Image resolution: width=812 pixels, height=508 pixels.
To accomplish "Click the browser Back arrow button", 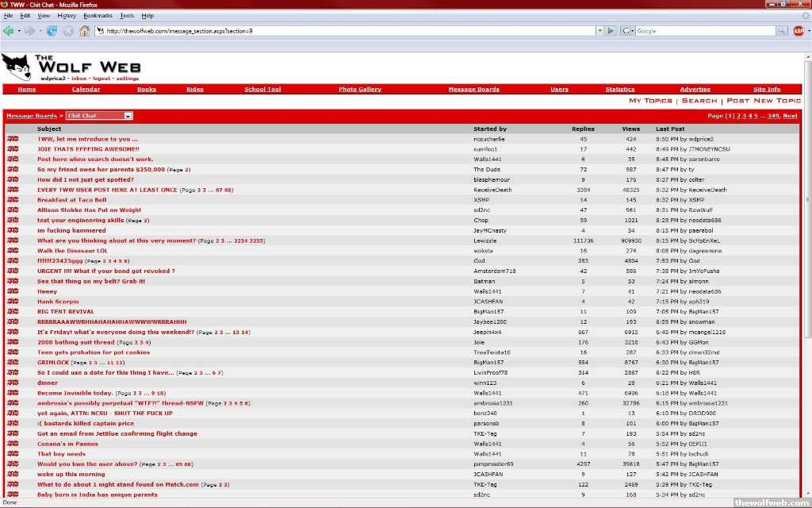I will (9, 31).
